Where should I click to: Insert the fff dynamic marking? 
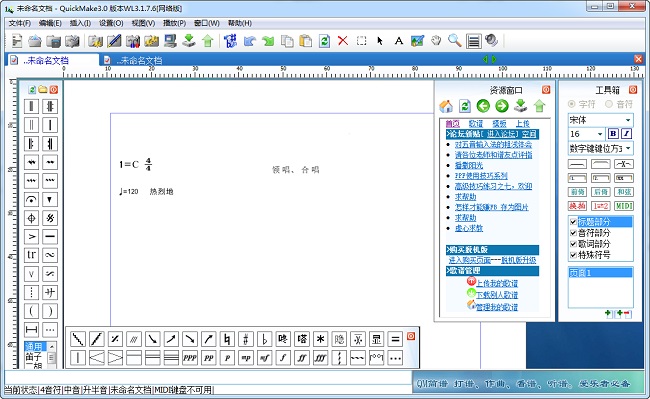coord(320,358)
